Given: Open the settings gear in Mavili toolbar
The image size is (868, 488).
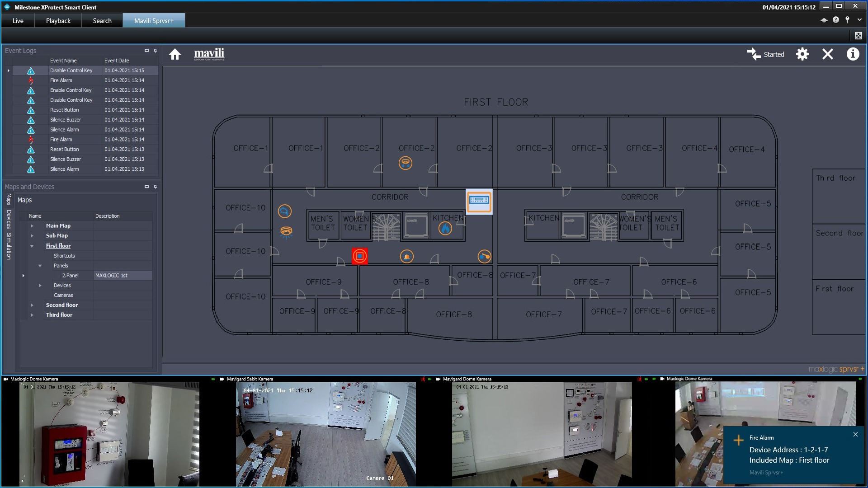Looking at the screenshot, I should [x=802, y=54].
